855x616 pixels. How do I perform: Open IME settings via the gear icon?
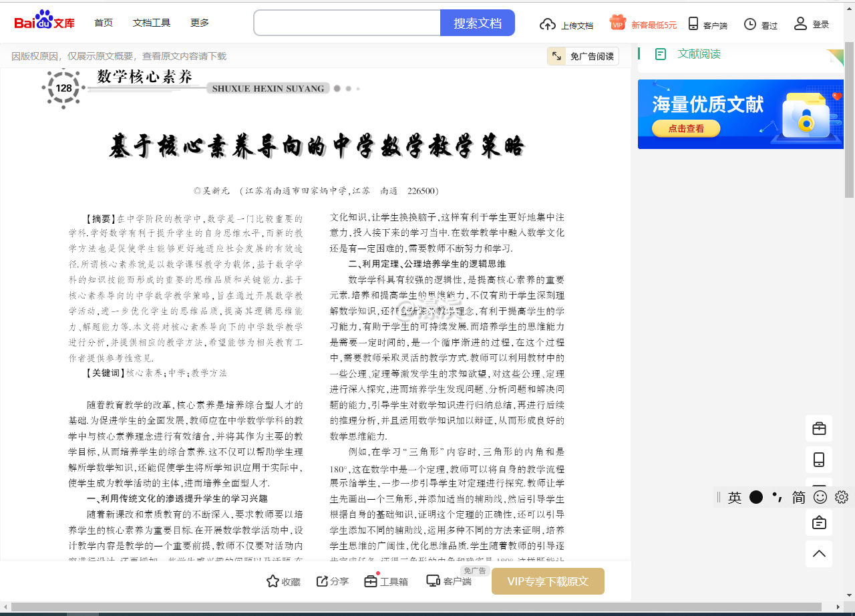click(x=841, y=497)
